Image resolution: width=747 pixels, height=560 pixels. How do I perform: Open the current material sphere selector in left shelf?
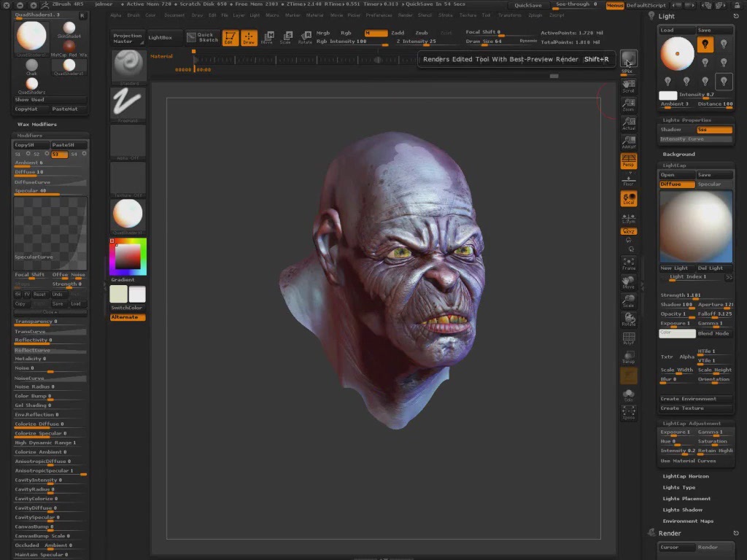click(x=128, y=216)
